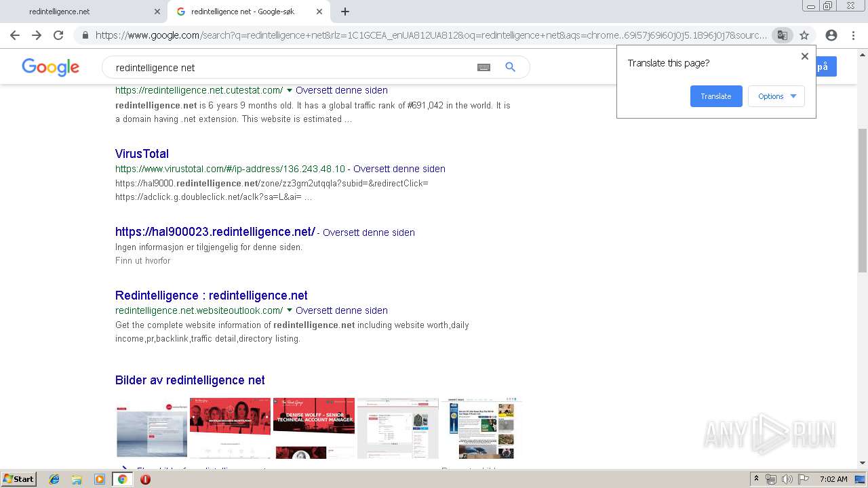Switch to the redintelligence.net tab
This screenshot has width=868, height=488.
(83, 12)
